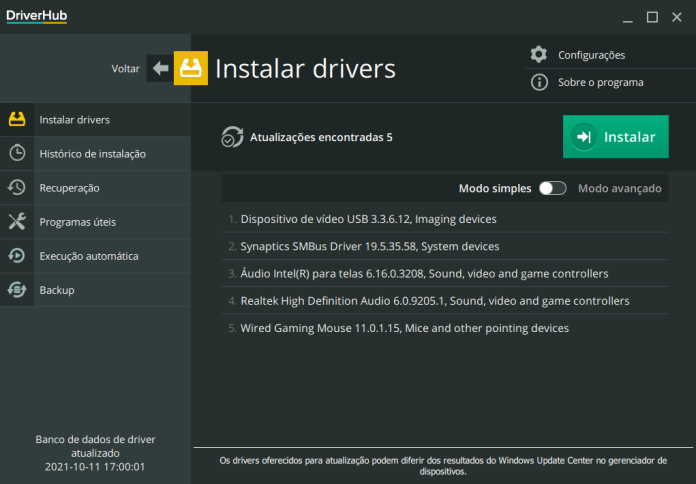The width and height of the screenshot is (696, 484).
Task: Click the database date 2021-10-11 17:00:01
Action: (x=95, y=467)
